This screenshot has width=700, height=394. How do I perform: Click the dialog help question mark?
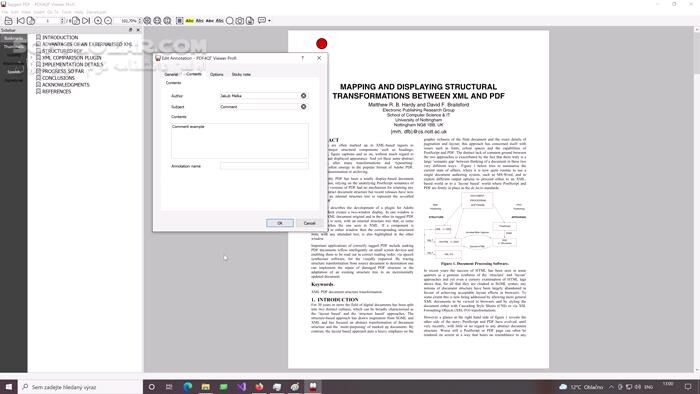coord(303,58)
